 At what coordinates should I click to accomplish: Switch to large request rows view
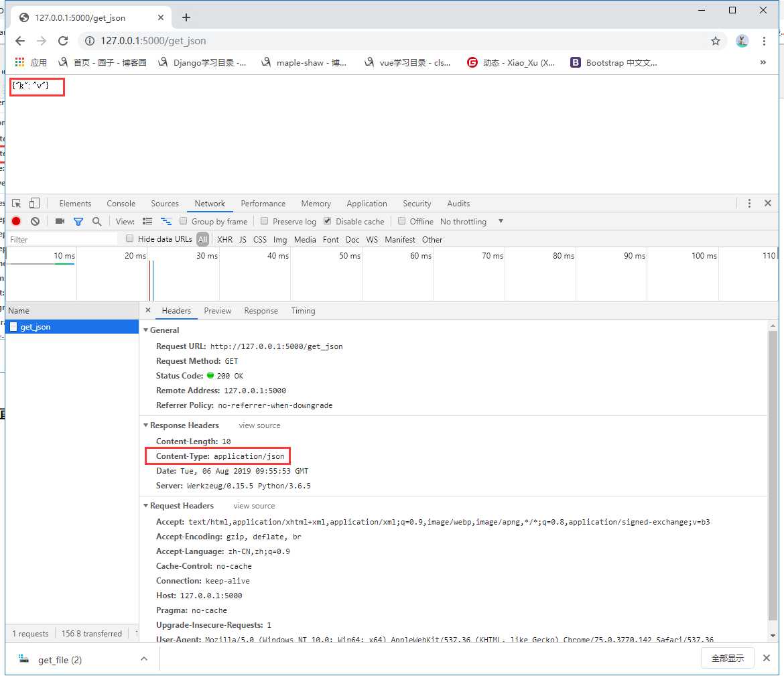click(147, 222)
